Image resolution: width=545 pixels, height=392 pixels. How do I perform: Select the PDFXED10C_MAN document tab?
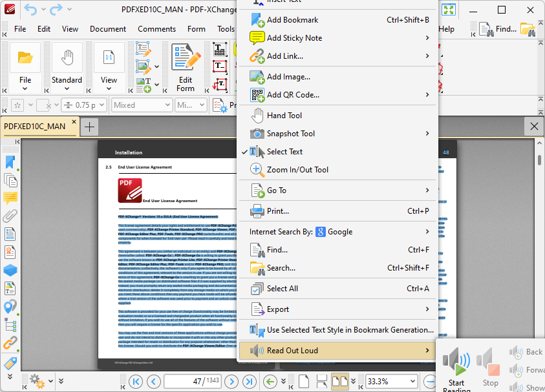tap(34, 127)
